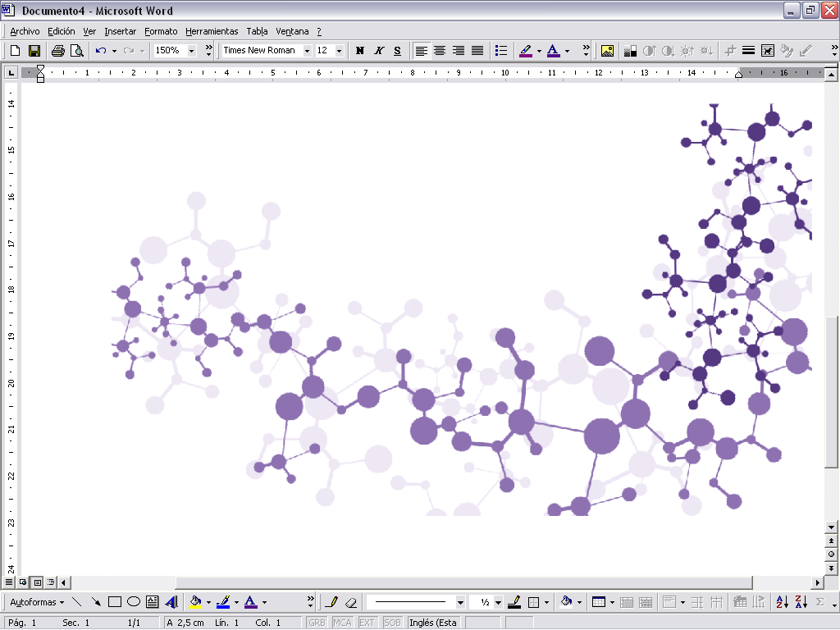Toggle SOB overtype mode in status bar
The width and height of the screenshot is (840, 630).
tap(391, 623)
